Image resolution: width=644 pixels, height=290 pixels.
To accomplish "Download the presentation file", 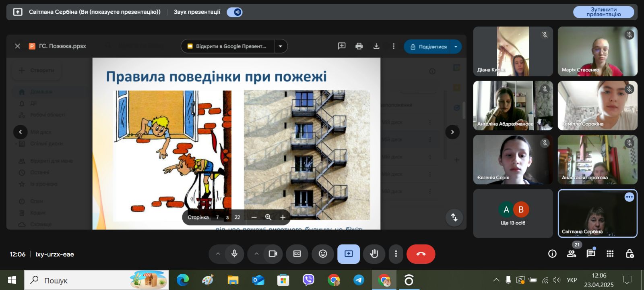I will (x=376, y=46).
